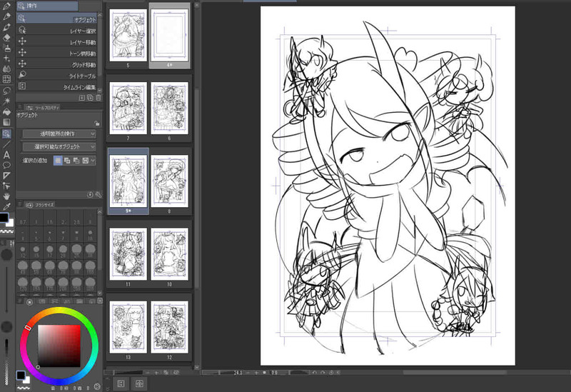Viewport: 571px width, 392px height.
Task: Open the Tool Property panel tab
Action: 43,108
